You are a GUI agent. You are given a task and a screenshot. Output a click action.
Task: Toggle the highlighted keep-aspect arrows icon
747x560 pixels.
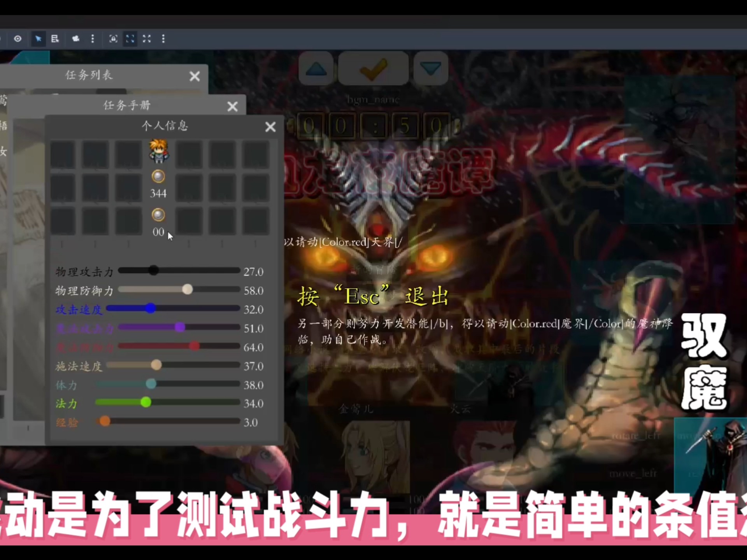[130, 38]
